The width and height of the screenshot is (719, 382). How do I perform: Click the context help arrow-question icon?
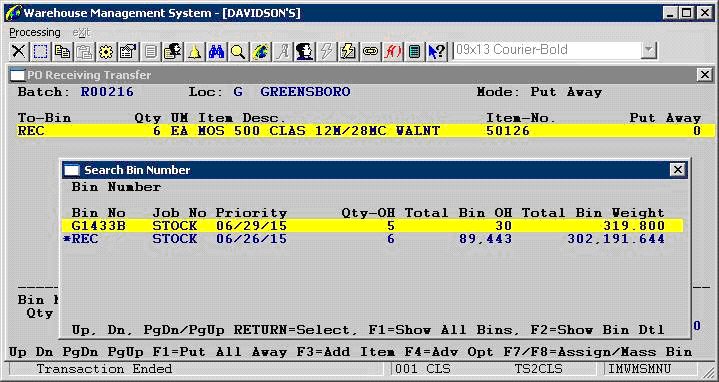(437, 51)
